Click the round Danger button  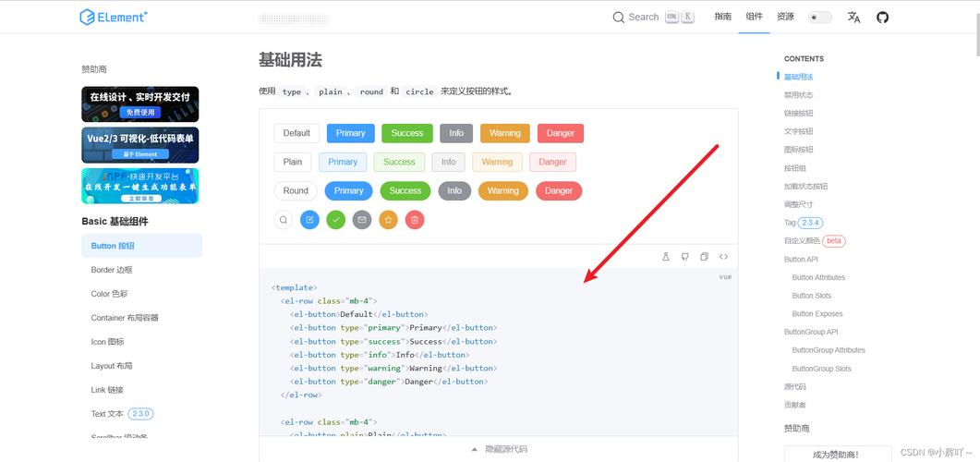559,190
